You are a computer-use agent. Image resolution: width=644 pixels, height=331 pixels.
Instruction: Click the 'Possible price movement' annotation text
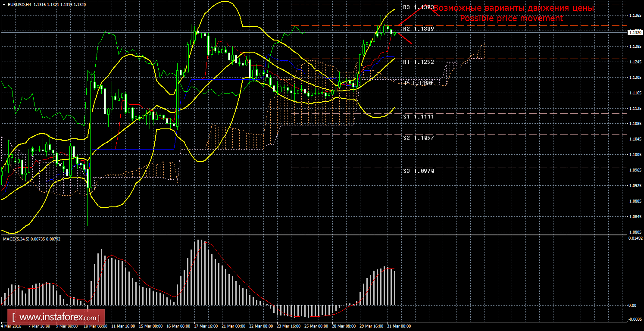click(511, 19)
